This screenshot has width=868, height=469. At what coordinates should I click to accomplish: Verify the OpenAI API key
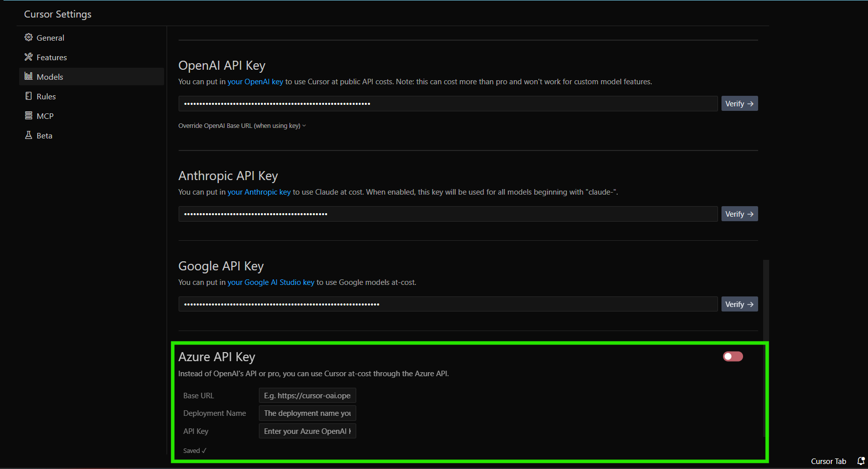(x=740, y=104)
